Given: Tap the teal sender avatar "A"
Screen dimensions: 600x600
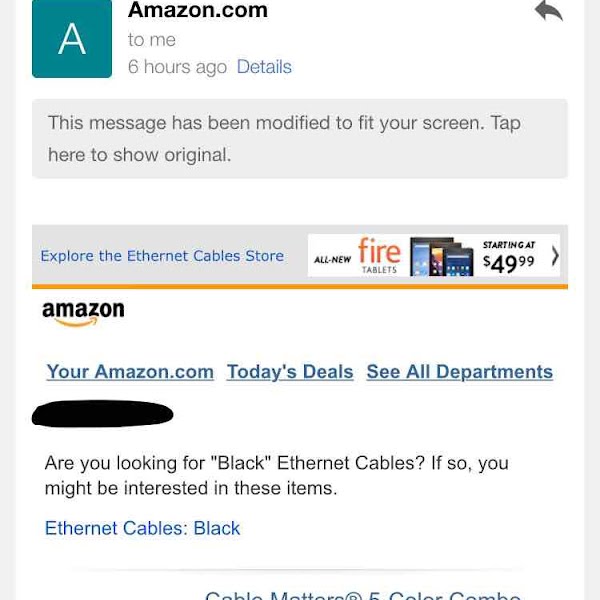Looking at the screenshot, I should [x=72, y=38].
